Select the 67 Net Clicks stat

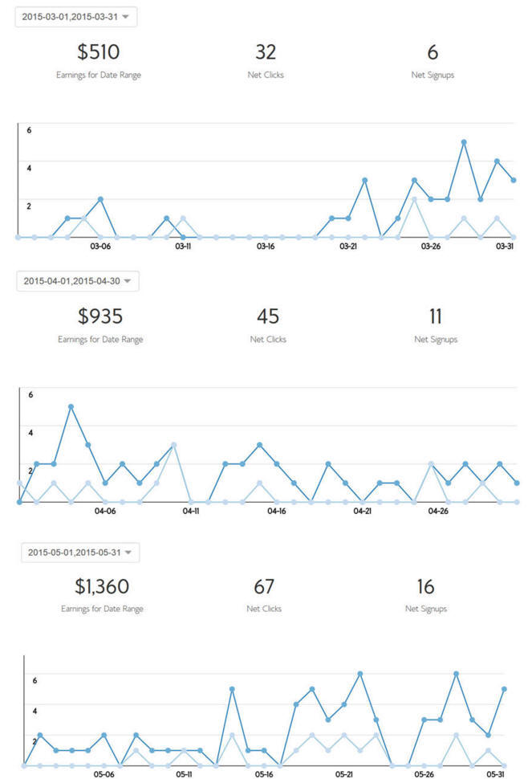coord(264,587)
